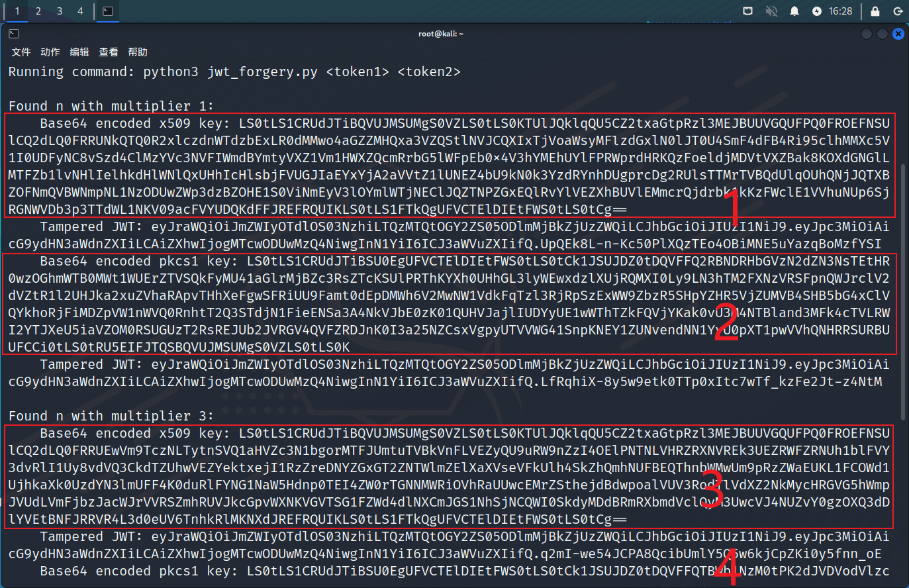This screenshot has height=588, width=909.
Task: Open the display/screen tray icon
Action: click(748, 11)
